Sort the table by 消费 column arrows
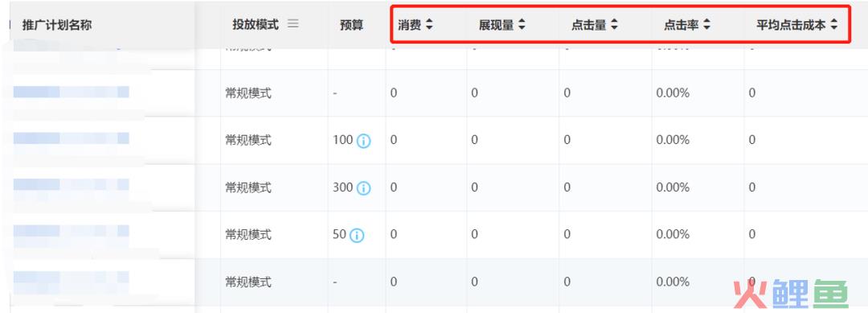Screen dimensions: 868x313 [429, 25]
